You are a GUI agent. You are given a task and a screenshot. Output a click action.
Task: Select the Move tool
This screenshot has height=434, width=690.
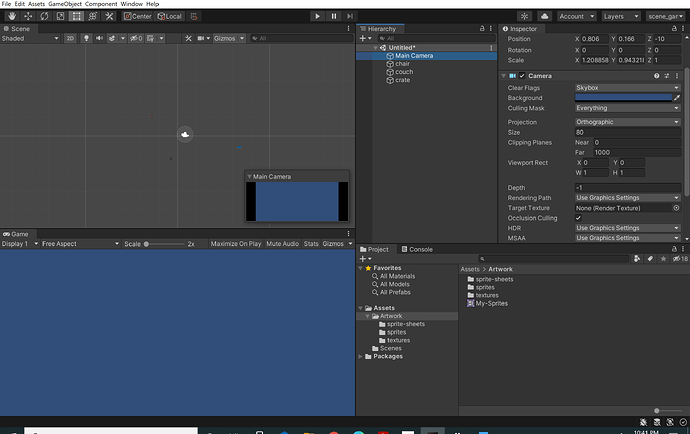(28, 16)
